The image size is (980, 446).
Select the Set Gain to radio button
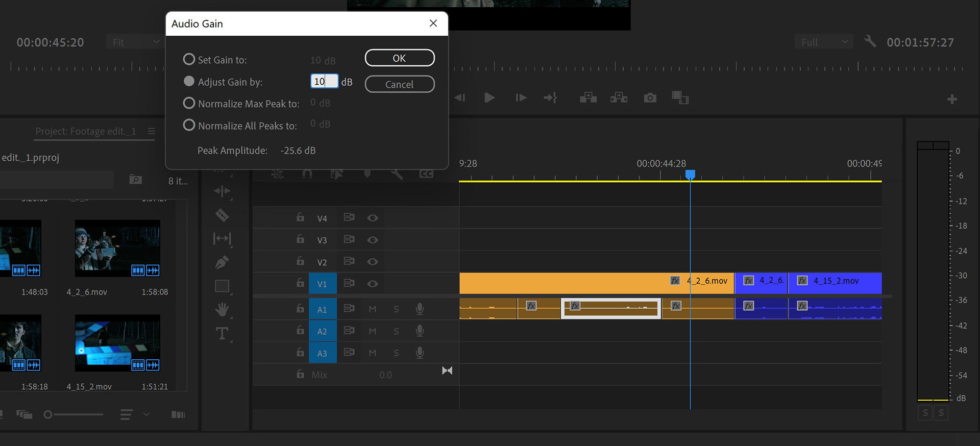point(189,60)
